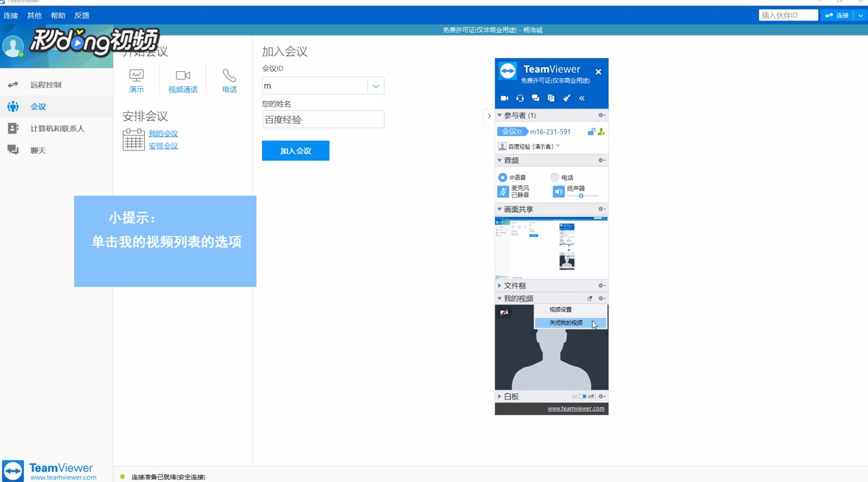Collapse the 我的视频 section
Image resolution: width=868 pixels, height=482 pixels.
[x=499, y=299]
